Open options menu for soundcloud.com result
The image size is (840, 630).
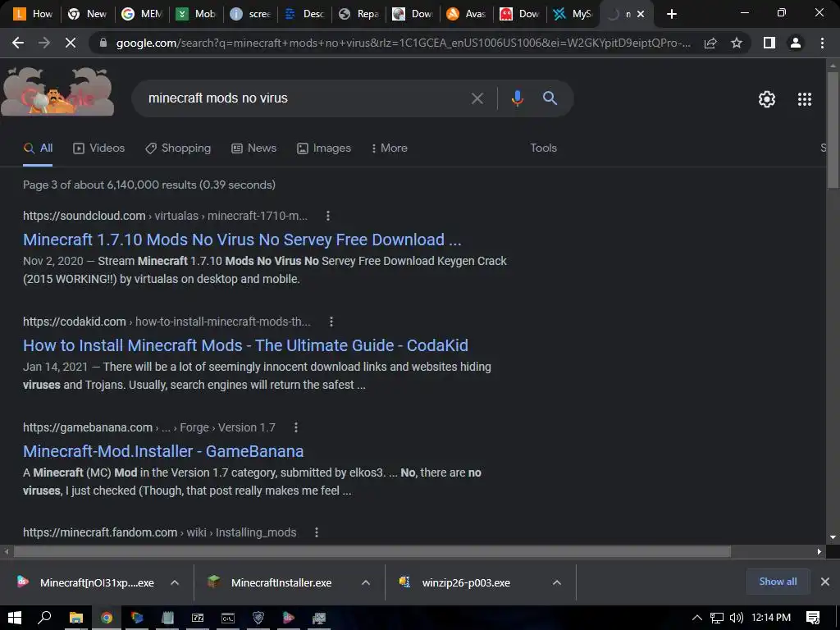(328, 216)
